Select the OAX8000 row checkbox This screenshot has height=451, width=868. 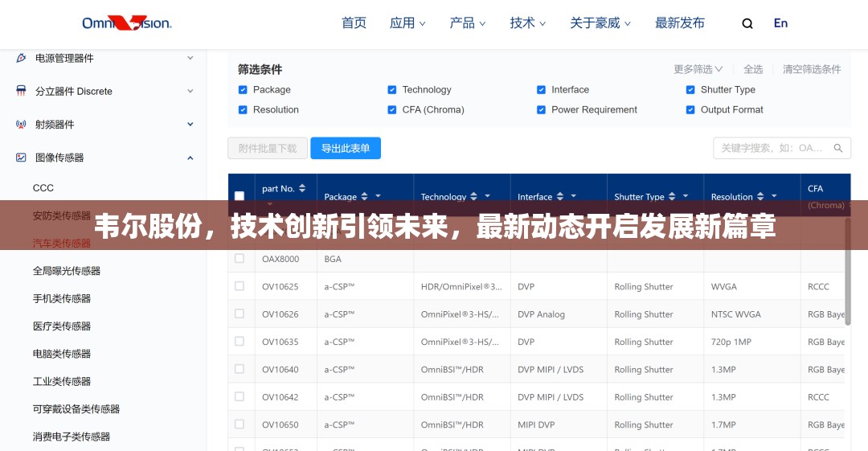[x=240, y=258]
